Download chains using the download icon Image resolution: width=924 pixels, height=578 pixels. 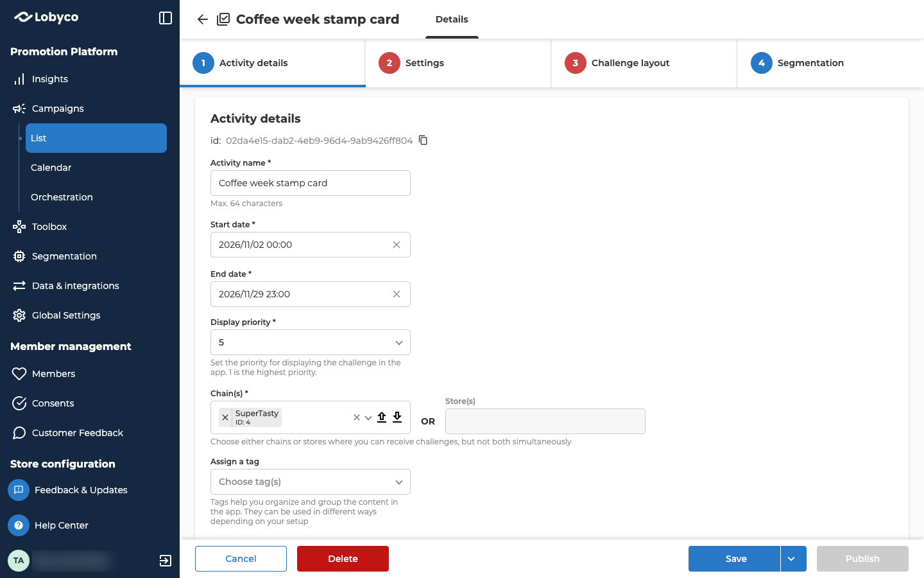point(397,417)
